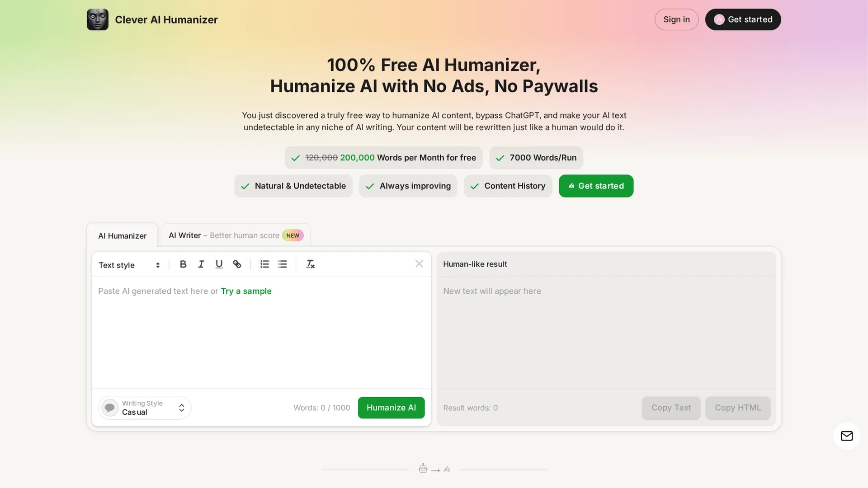Click the Humanize AI button
The height and width of the screenshot is (488, 868).
pos(391,408)
